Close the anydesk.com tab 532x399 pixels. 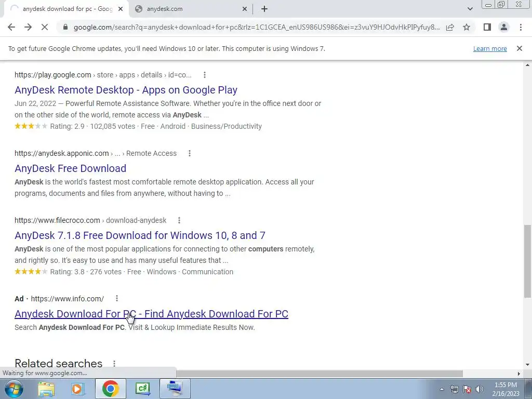245,9
